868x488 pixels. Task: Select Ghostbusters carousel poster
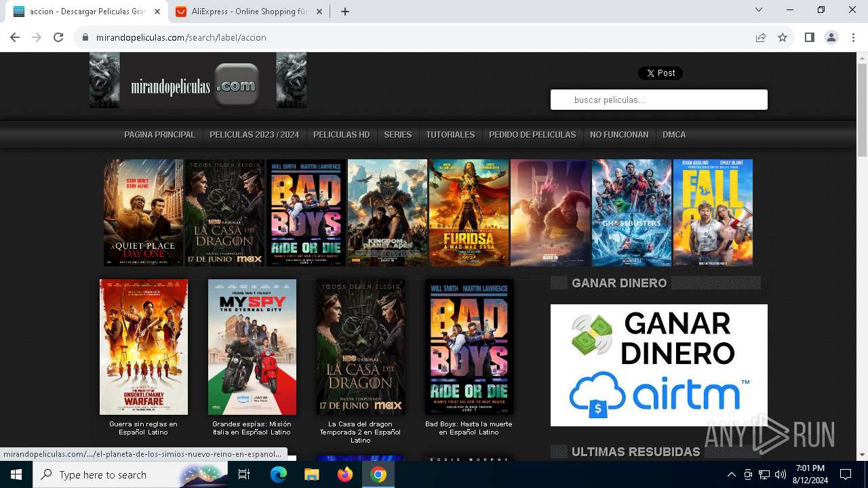pyautogui.click(x=632, y=213)
